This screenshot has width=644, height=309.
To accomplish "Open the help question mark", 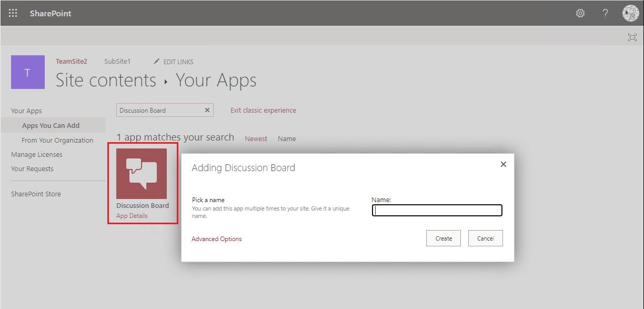I will (x=606, y=13).
